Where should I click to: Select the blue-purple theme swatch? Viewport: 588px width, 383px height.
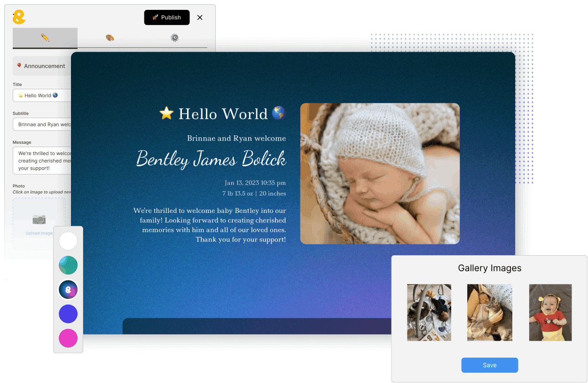point(68,314)
